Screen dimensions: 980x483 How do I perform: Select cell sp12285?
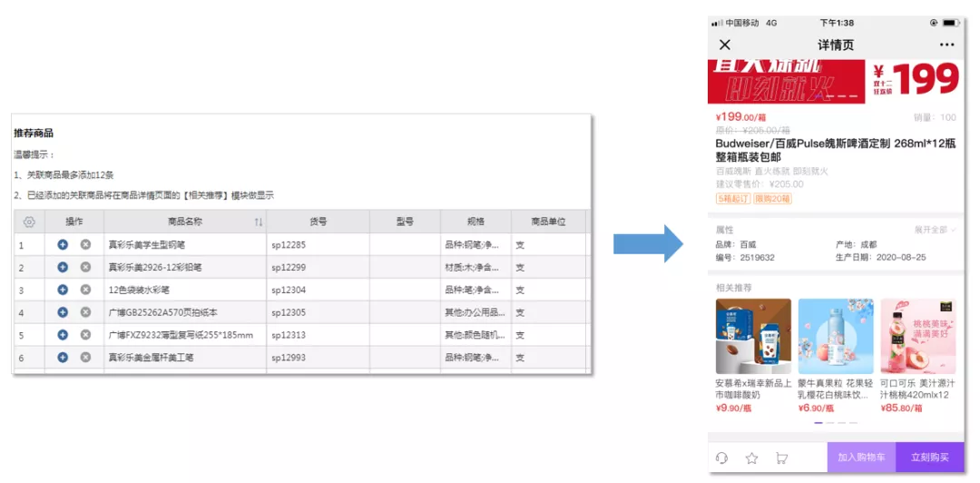(318, 245)
